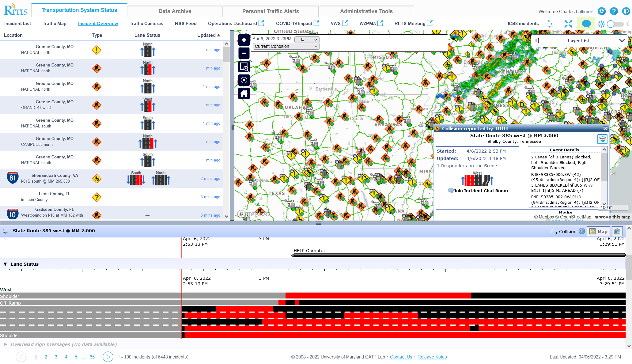Click the layer bar toggle beside Layer List
Viewport: 632px width, 364px height.
[538, 40]
